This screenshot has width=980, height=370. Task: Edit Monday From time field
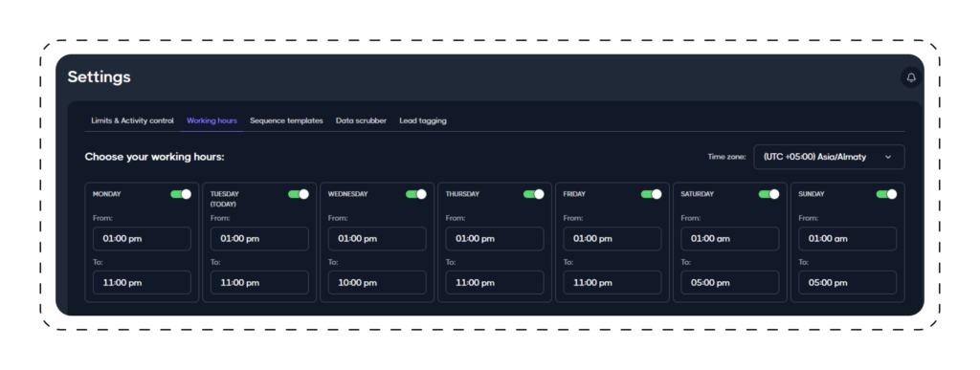(x=142, y=238)
